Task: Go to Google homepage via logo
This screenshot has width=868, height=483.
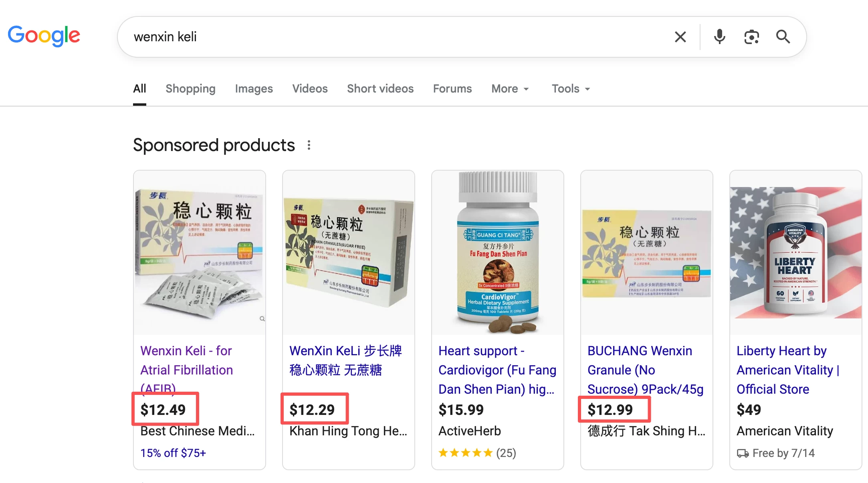Action: [44, 36]
